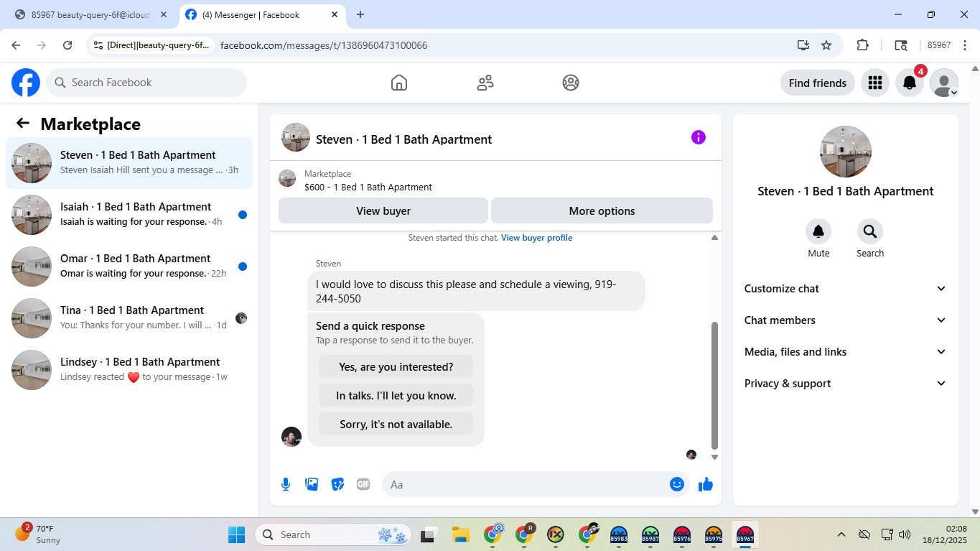Open the weather widget showing 70°F Sunny
980x551 pixels.
(x=37, y=534)
